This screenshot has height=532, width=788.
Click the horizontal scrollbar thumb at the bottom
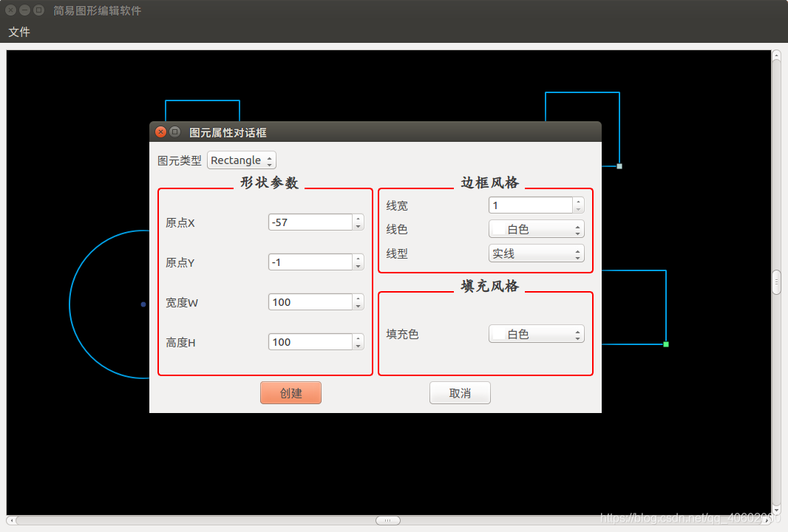388,520
